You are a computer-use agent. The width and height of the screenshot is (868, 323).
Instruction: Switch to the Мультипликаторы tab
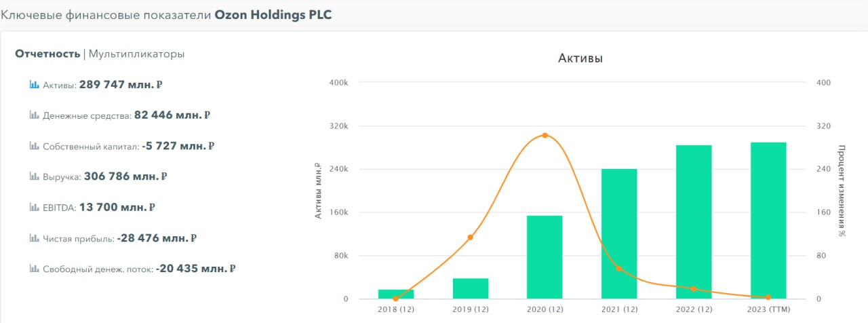(x=137, y=54)
